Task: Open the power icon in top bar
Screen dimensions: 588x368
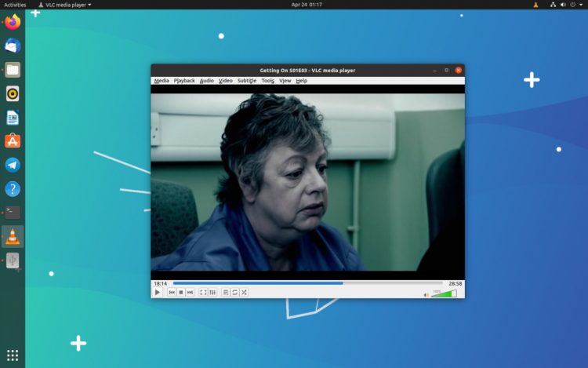Action: [x=572, y=5]
